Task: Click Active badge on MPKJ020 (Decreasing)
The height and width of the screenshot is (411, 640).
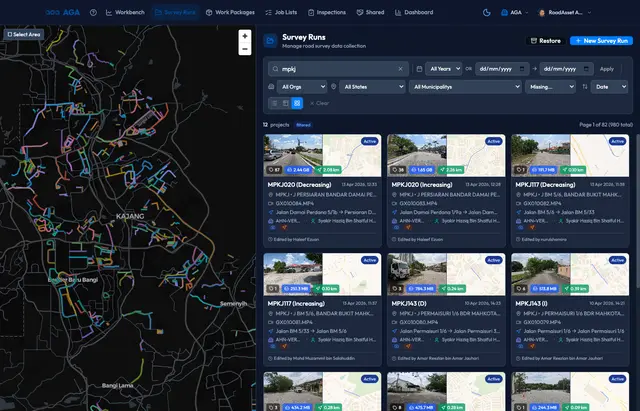Action: (370, 141)
